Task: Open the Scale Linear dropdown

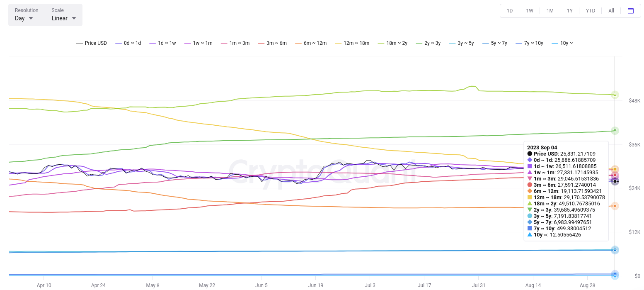Action: point(63,18)
